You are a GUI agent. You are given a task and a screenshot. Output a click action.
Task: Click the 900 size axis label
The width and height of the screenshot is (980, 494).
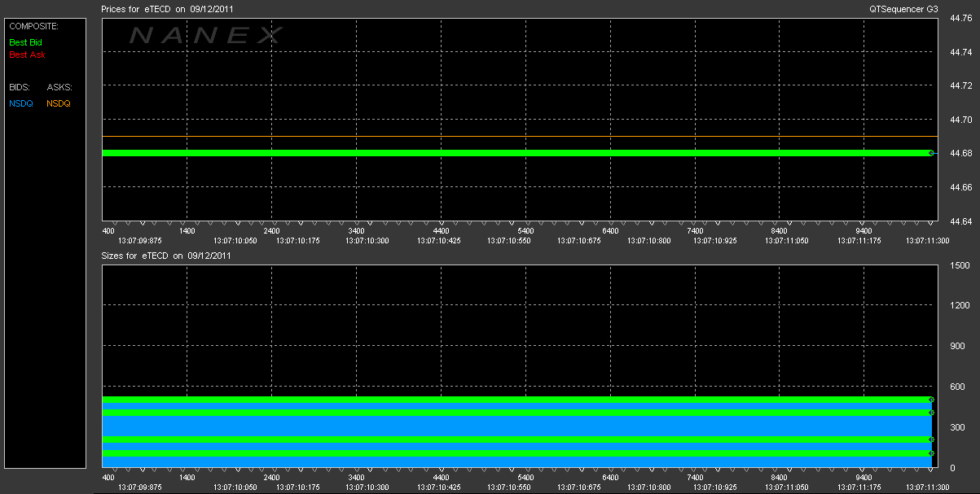[x=956, y=347]
